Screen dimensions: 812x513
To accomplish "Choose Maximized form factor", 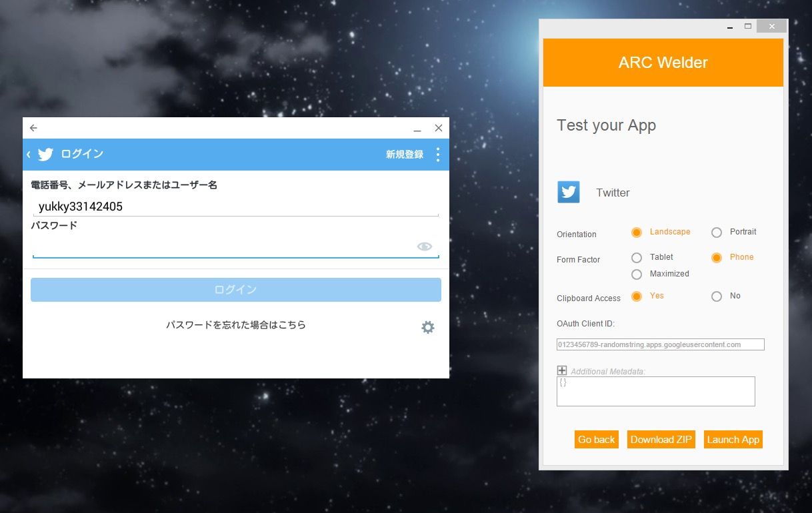I will click(637, 274).
